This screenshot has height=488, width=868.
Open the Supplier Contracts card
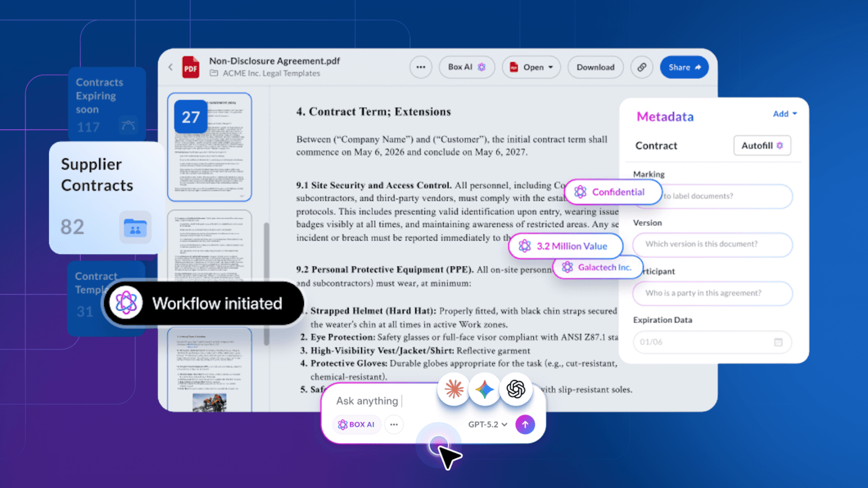(107, 198)
